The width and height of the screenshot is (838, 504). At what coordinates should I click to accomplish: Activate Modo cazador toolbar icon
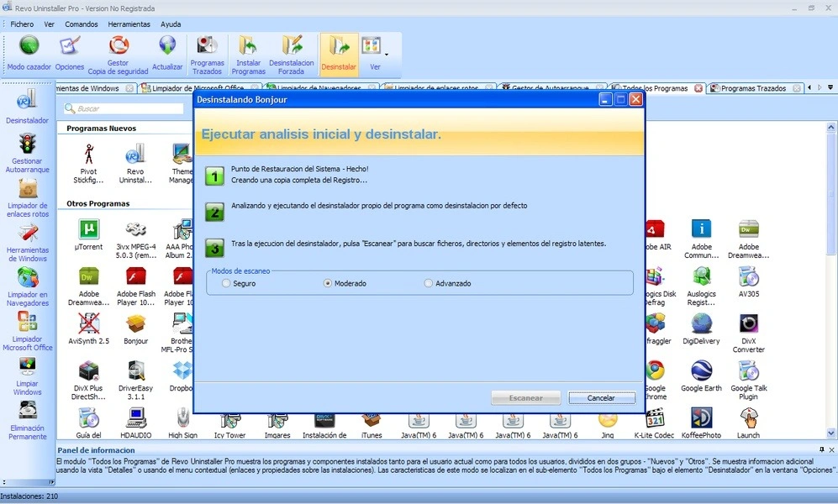point(29,54)
